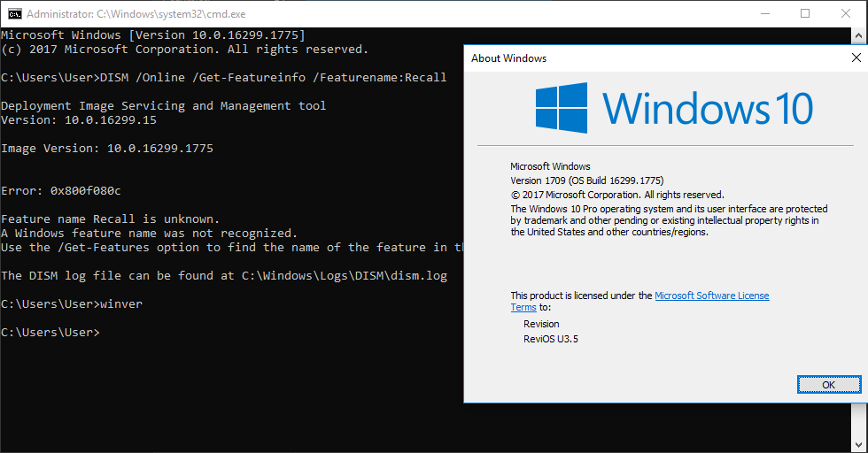This screenshot has height=453, width=868.
Task: Click 'Version 1709 (OS Build 16299.1775)' text
Action: [x=586, y=180]
